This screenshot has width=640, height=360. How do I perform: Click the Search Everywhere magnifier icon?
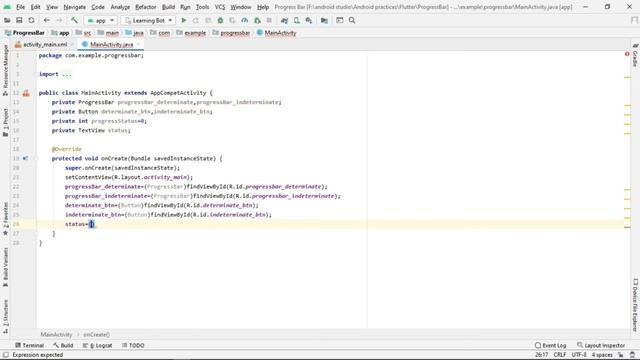click(352, 20)
